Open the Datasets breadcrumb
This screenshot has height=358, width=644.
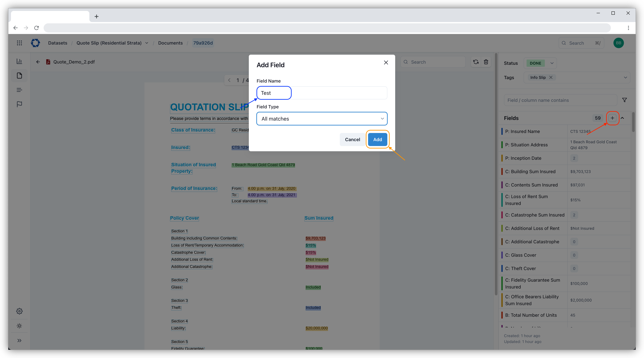coord(58,43)
